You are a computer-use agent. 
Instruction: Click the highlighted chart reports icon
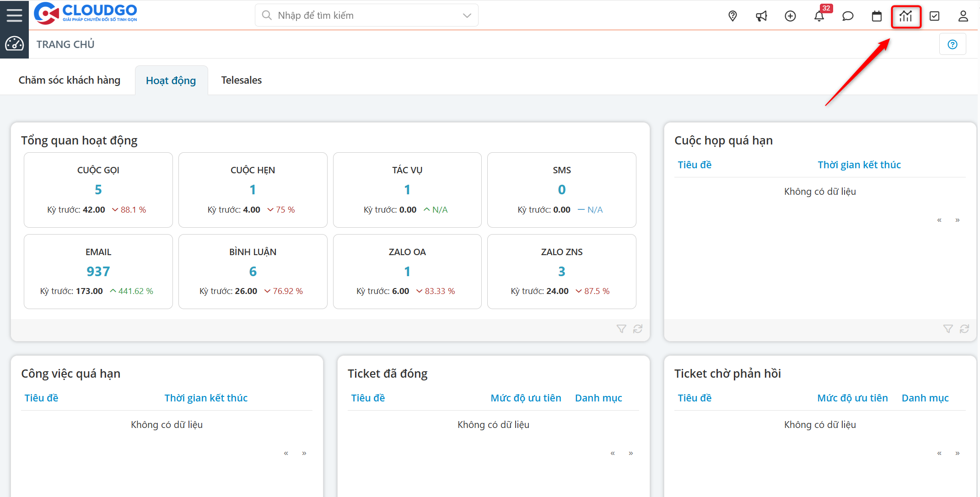[905, 16]
